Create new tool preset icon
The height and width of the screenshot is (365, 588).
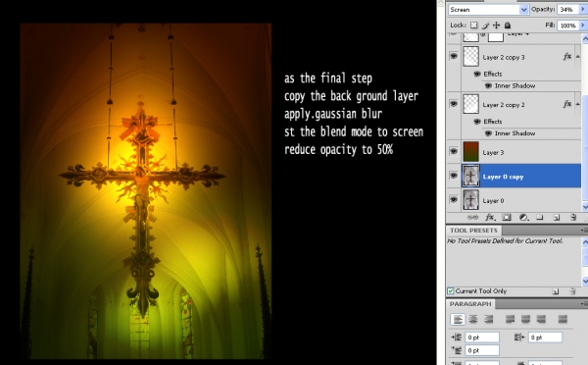coord(556,291)
